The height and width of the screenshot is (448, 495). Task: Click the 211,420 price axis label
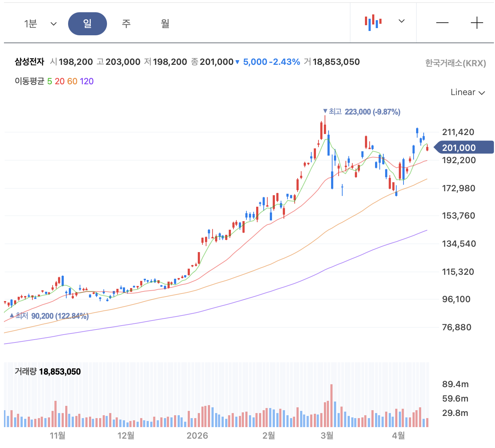click(x=458, y=132)
